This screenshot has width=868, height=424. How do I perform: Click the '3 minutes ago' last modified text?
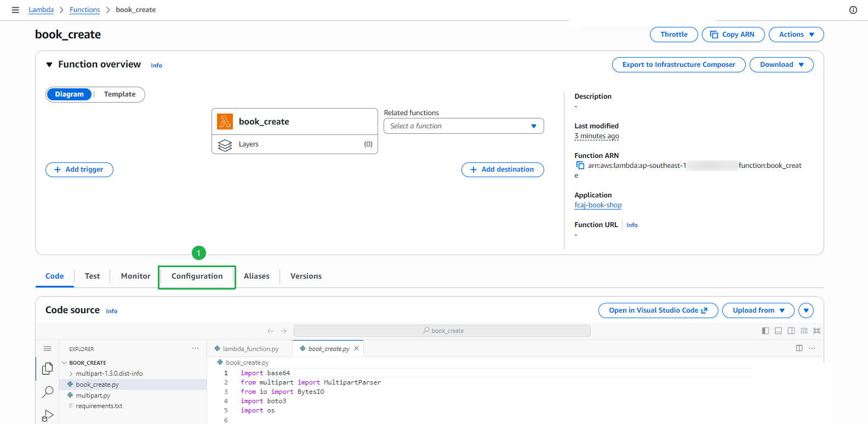(x=597, y=136)
